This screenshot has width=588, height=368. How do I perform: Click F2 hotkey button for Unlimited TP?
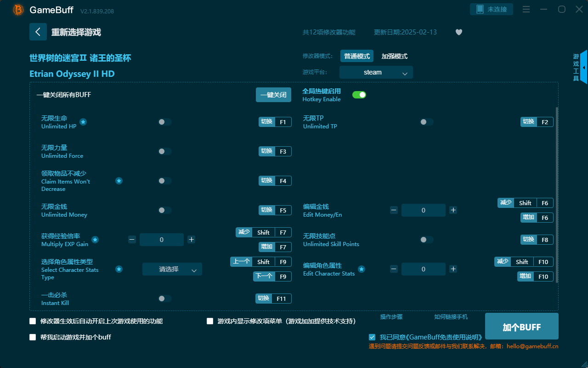click(537, 122)
